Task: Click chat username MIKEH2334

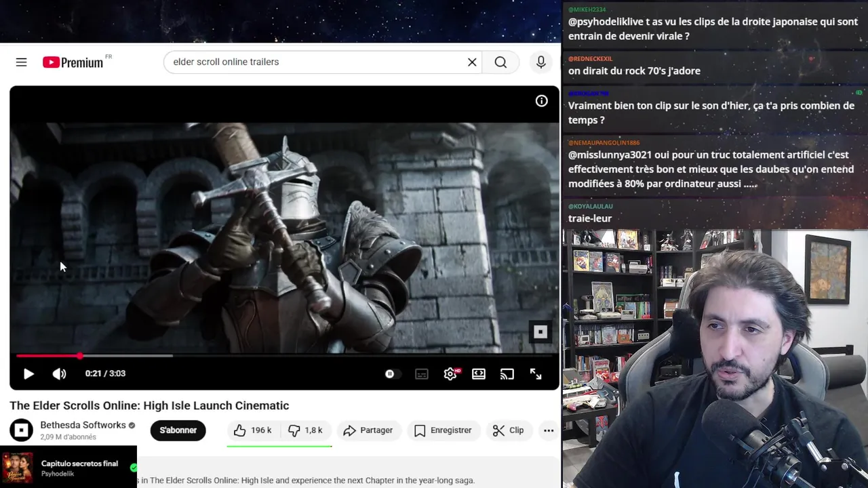Action: tap(587, 9)
